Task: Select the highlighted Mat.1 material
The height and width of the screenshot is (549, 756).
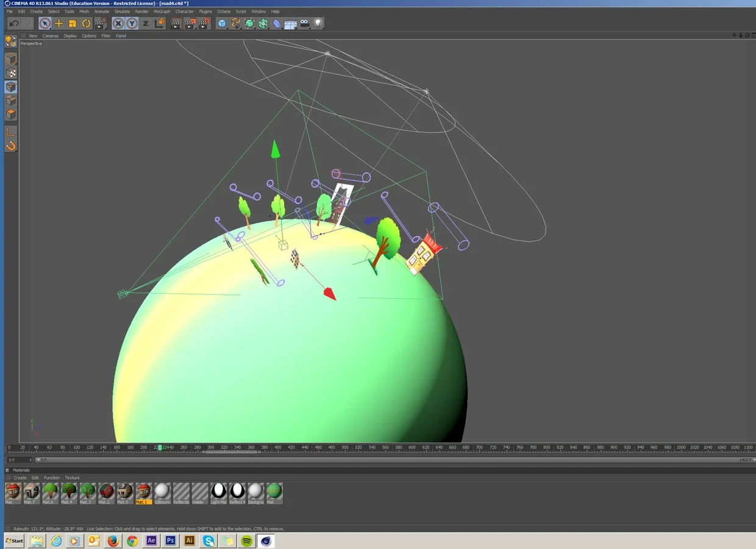Action: (x=143, y=493)
